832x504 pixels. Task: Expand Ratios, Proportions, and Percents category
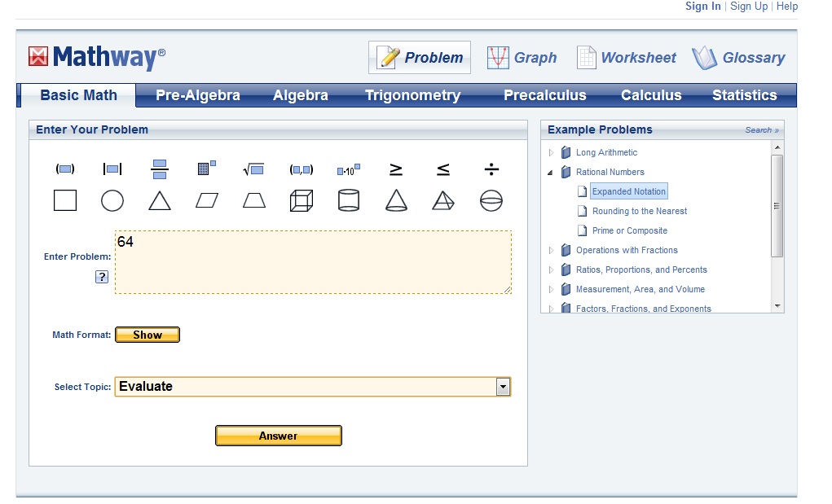[552, 270]
